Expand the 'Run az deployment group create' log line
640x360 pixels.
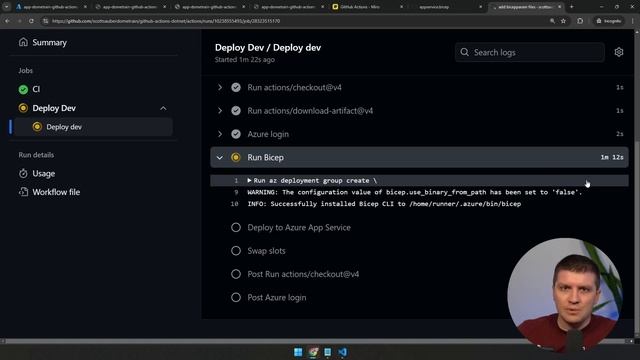click(249, 180)
